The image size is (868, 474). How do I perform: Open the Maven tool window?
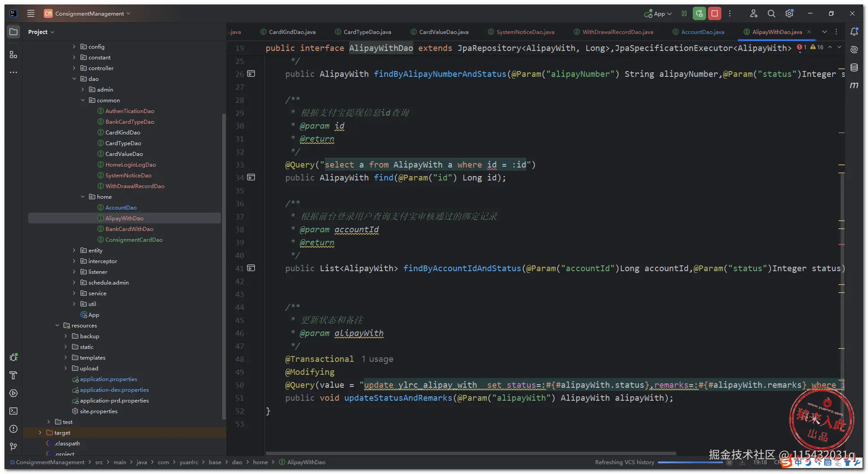click(854, 85)
